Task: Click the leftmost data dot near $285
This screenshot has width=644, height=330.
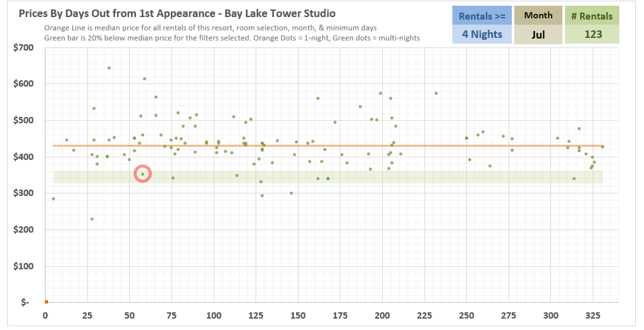Action: point(53,199)
